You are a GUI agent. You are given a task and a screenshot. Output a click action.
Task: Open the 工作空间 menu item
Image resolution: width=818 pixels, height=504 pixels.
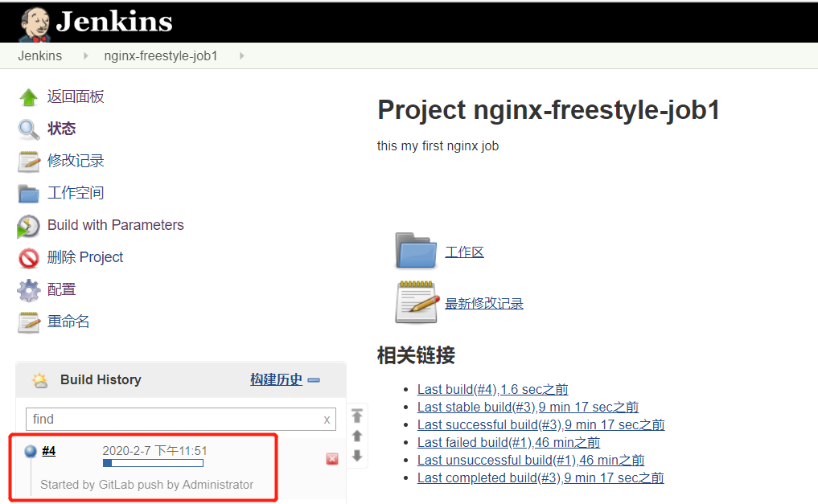point(76,193)
